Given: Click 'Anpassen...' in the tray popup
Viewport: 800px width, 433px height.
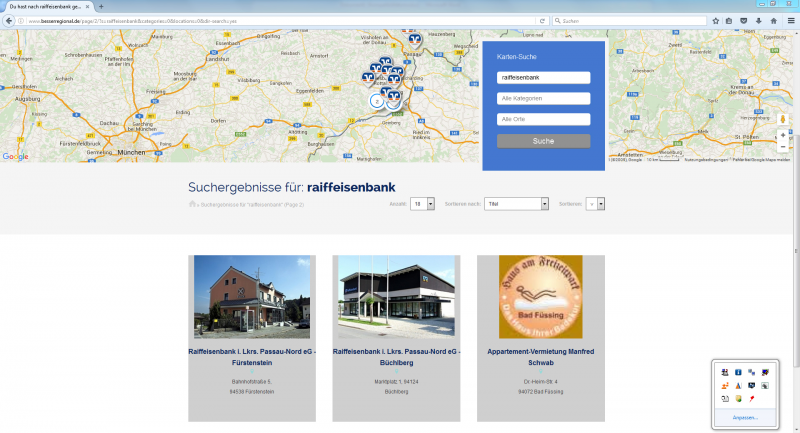Looking at the screenshot, I should coord(745,417).
